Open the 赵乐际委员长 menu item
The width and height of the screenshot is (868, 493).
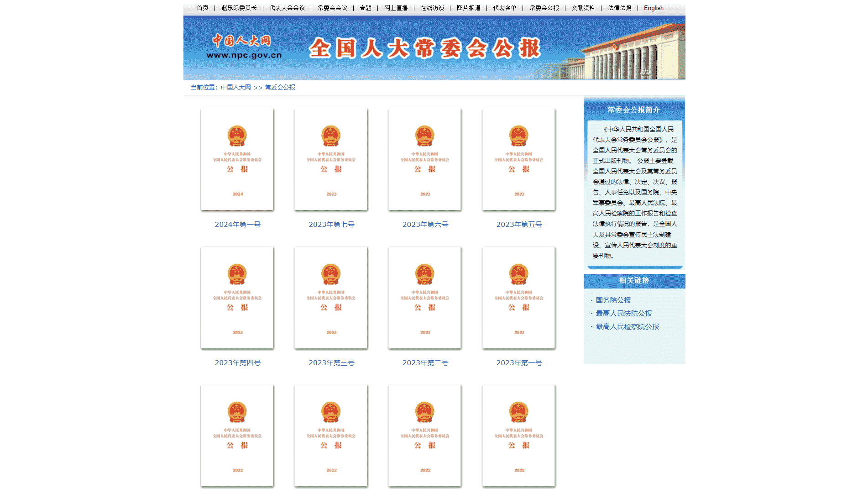[239, 8]
